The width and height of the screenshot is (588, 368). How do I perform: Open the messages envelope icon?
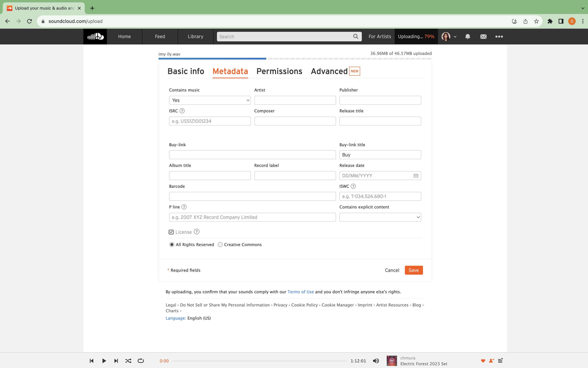click(483, 36)
